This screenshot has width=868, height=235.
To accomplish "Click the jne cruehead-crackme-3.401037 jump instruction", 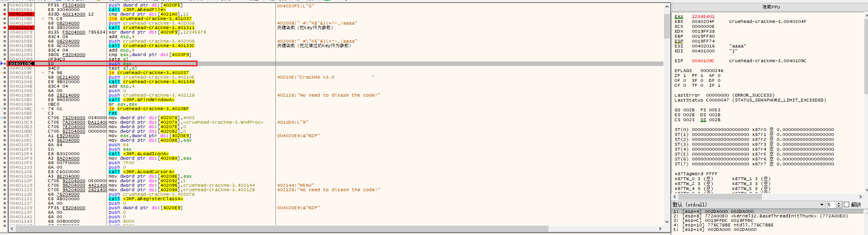I will coord(150,19).
